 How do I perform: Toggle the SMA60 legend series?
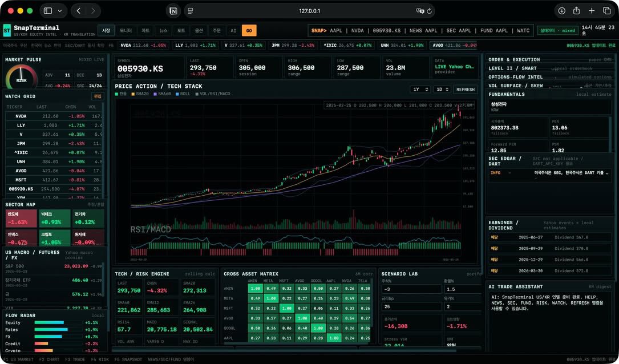pyautogui.click(x=161, y=94)
